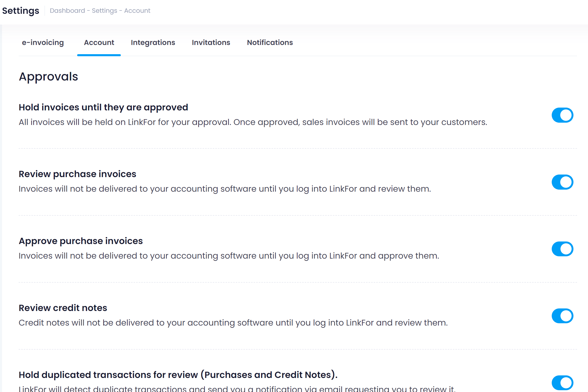Click the Settings page title
Screen dimensions: 588x392
tap(21, 11)
